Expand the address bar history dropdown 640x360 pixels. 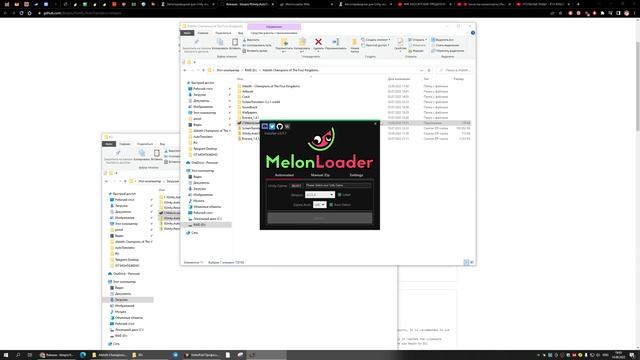tap(422, 70)
